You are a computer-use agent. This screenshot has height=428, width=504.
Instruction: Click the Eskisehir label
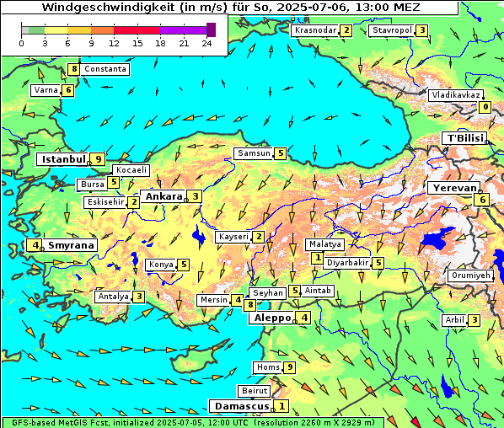(x=105, y=202)
